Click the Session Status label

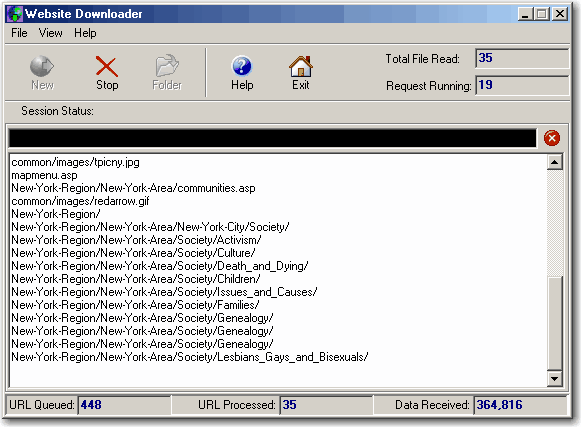click(57, 111)
